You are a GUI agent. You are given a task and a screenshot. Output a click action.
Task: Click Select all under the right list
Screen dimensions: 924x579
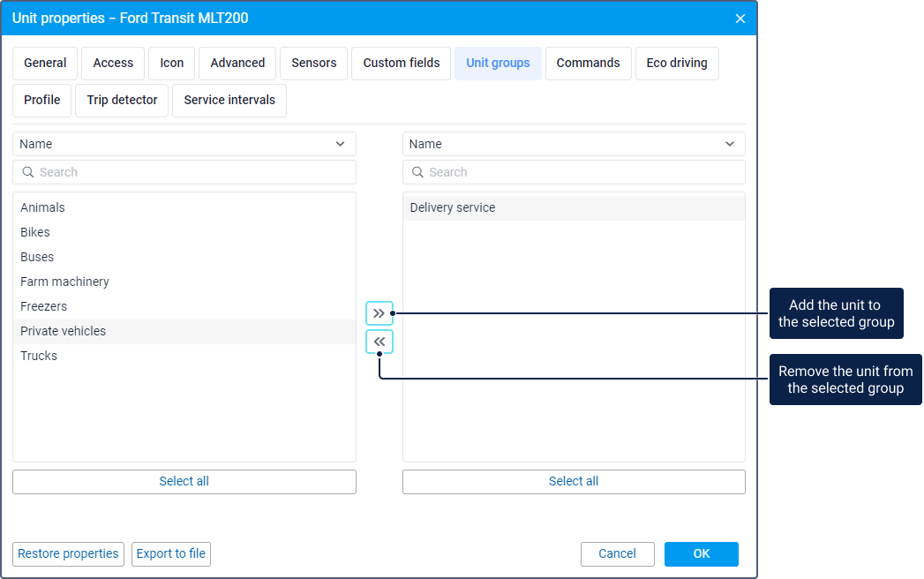574,482
